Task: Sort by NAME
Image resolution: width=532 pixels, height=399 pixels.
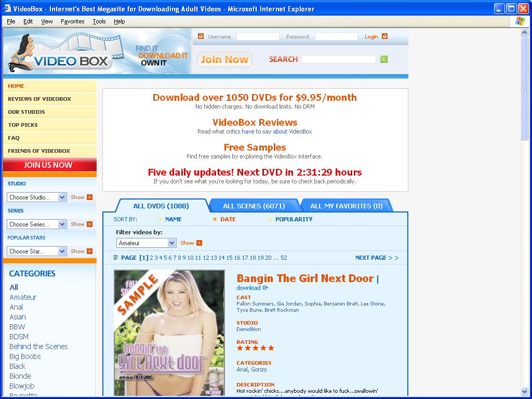Action: [173, 219]
